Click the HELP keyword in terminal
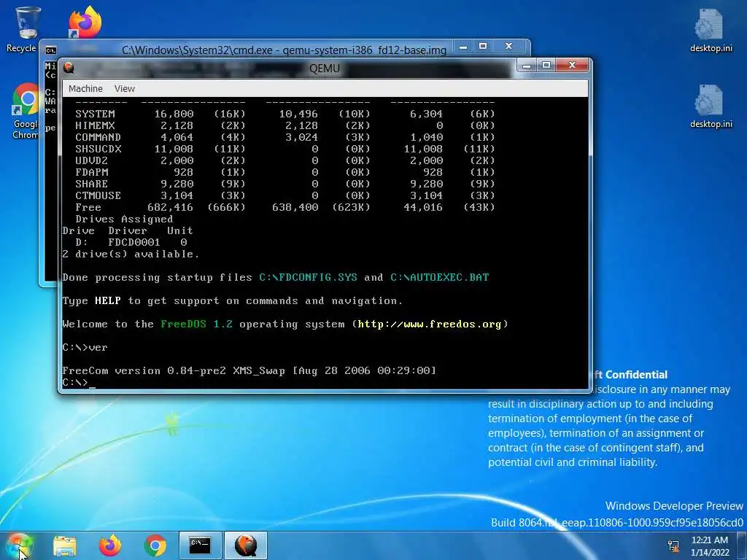 pos(108,301)
